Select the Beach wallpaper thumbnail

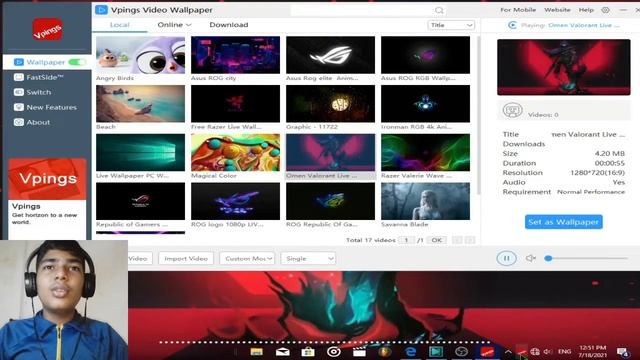140,104
